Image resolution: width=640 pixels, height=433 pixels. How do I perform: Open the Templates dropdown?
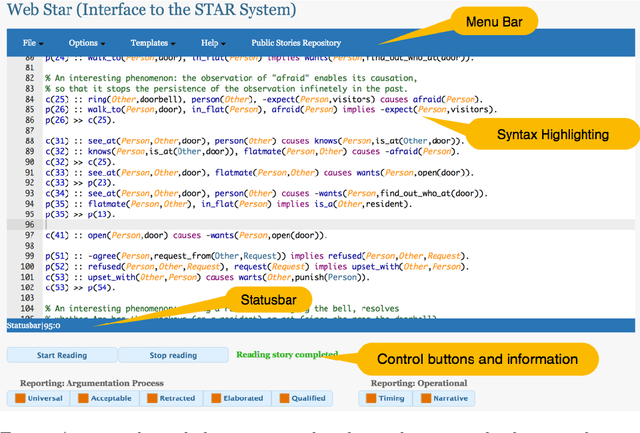151,43
